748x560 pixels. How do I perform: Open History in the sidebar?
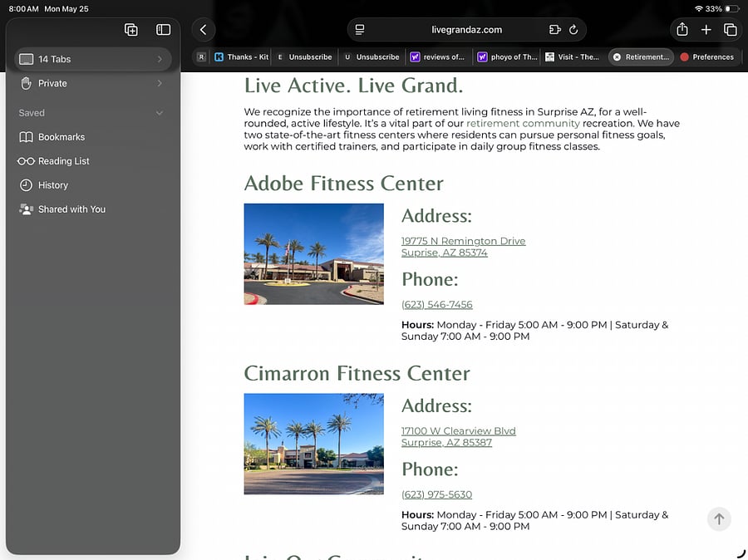53,185
